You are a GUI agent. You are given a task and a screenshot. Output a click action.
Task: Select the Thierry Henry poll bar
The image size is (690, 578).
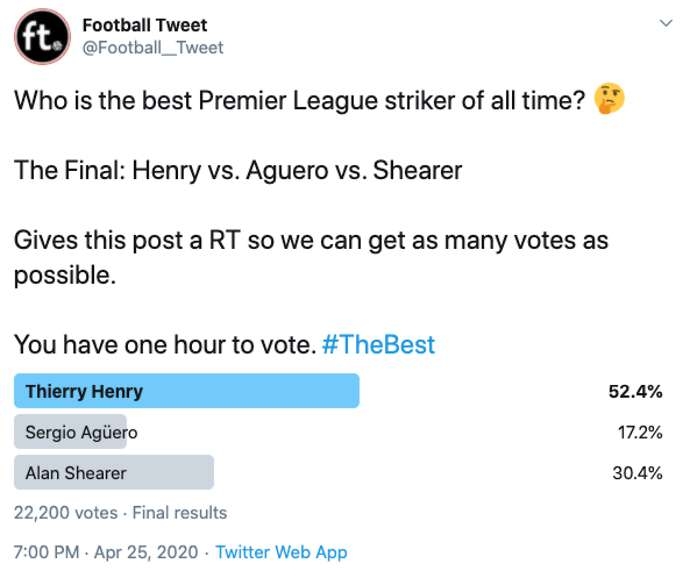coord(186,391)
